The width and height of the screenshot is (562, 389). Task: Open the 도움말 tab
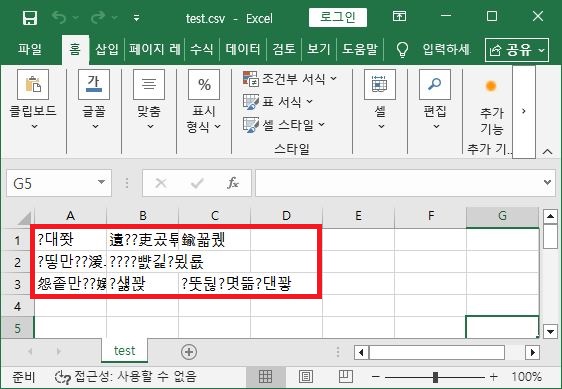pyautogui.click(x=360, y=49)
